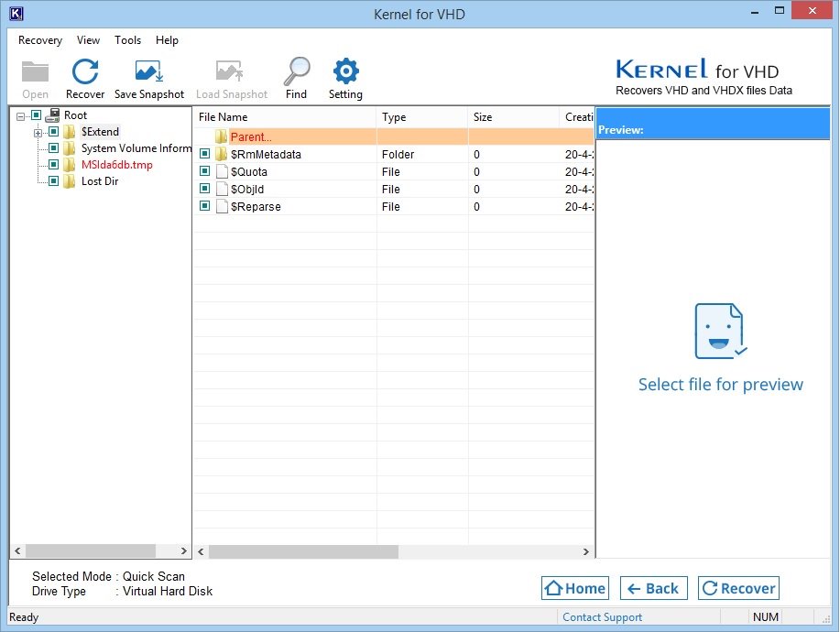Click the Lost Dir folder icon
The image size is (840, 632).
coord(69,181)
